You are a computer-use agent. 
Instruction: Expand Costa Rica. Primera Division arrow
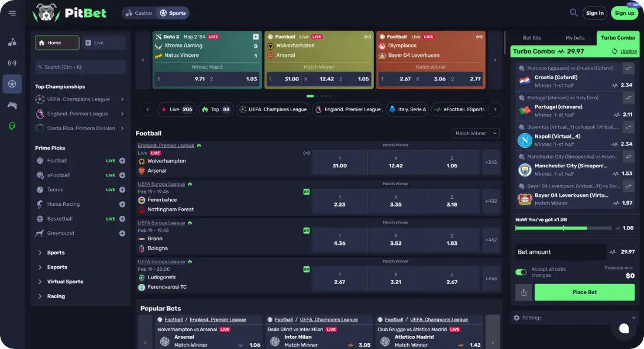pos(122,128)
